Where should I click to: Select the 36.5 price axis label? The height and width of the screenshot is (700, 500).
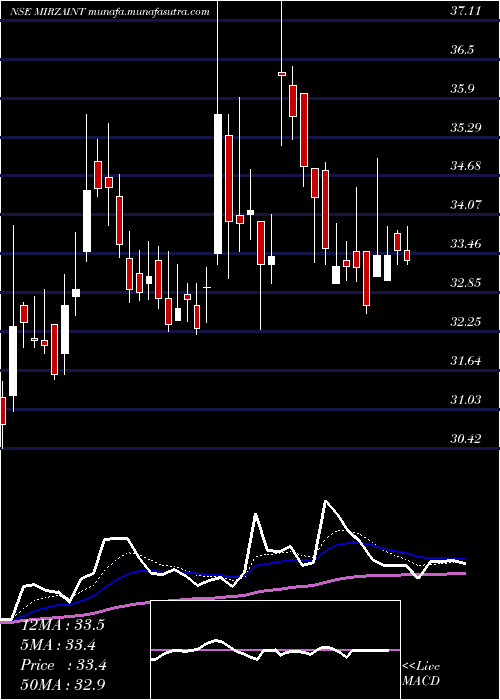(x=462, y=50)
